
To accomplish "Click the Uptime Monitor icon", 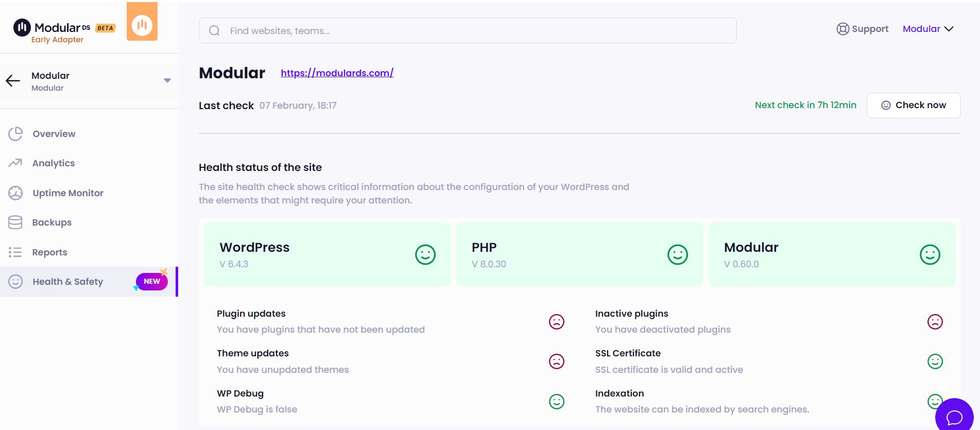I will click(15, 193).
